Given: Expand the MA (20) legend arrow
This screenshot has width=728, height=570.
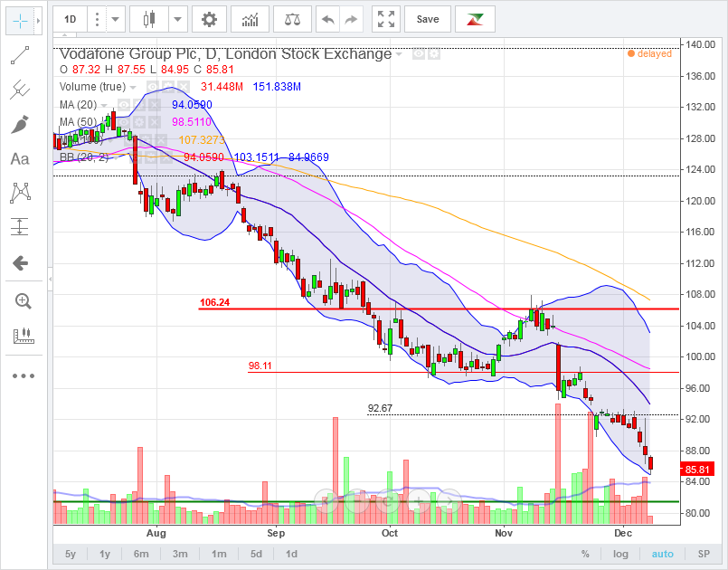Looking at the screenshot, I should click(x=104, y=106).
